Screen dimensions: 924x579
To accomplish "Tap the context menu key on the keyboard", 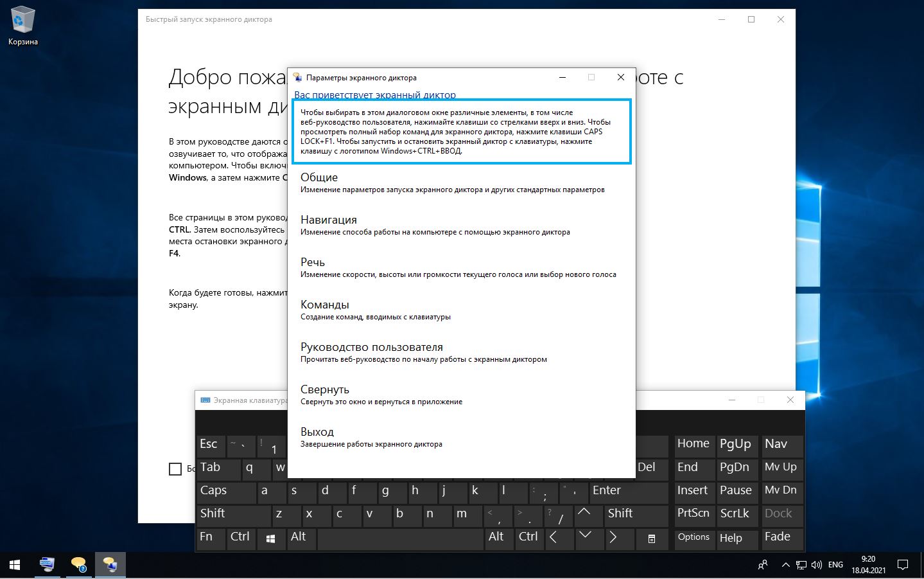I will pos(652,539).
